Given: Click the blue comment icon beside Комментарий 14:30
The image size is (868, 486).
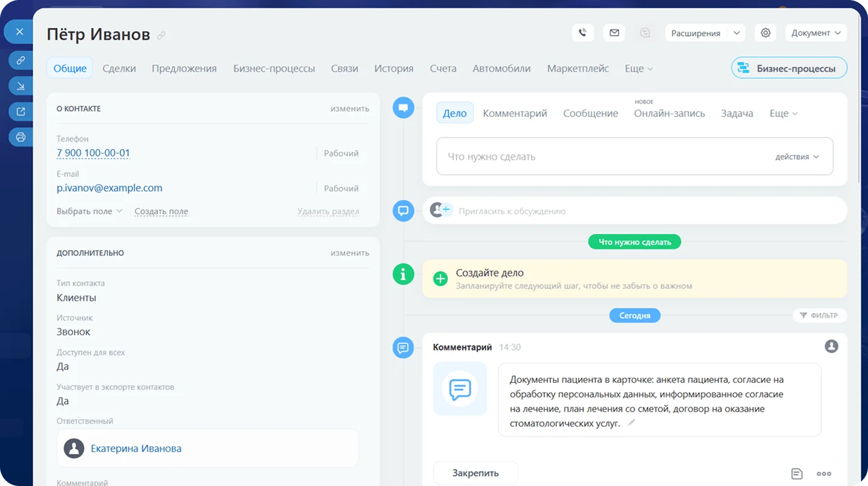Looking at the screenshot, I should pos(403,348).
